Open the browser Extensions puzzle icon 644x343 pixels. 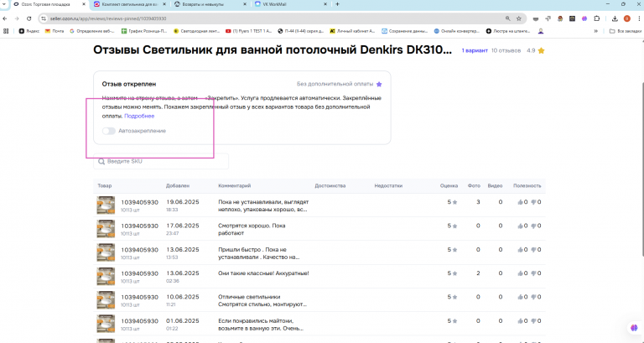click(597, 18)
